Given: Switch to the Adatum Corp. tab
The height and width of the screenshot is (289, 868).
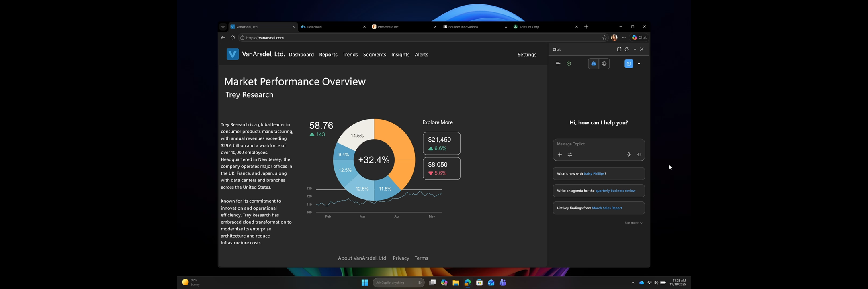Looking at the screenshot, I should pyautogui.click(x=546, y=27).
